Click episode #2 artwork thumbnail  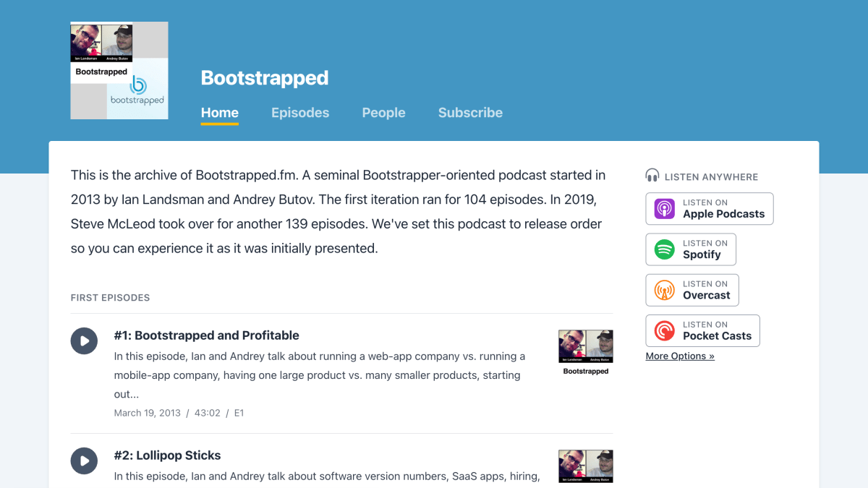click(586, 468)
